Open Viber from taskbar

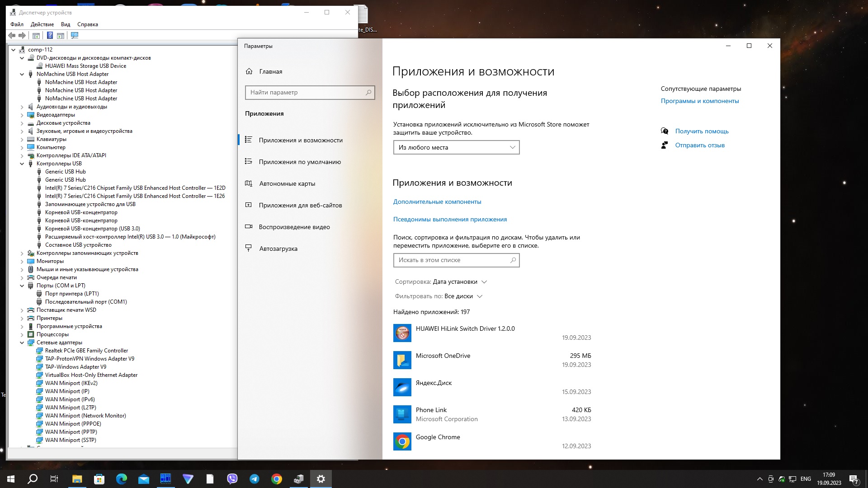pos(232,479)
